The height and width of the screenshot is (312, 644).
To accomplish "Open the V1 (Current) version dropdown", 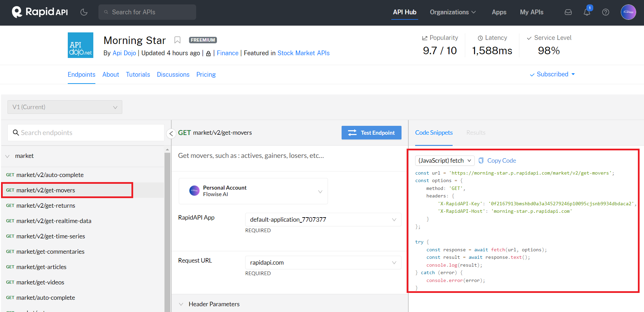I will (x=65, y=107).
